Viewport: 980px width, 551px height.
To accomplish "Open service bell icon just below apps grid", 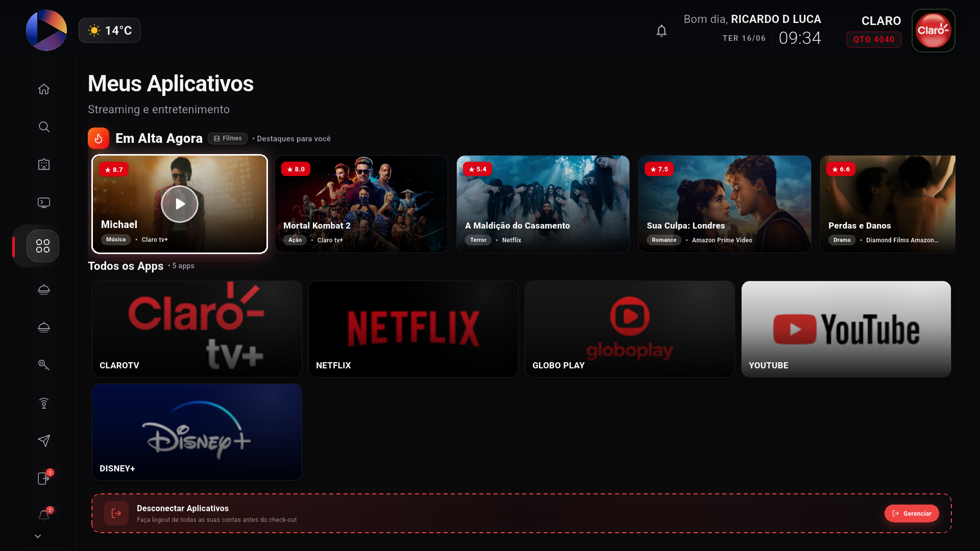I will pyautogui.click(x=44, y=289).
